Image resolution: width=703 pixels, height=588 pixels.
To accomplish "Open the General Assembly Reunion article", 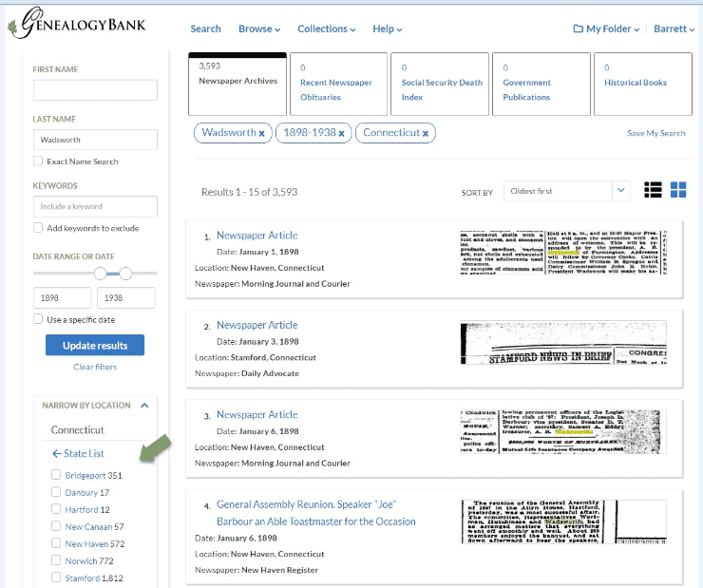I will [316, 513].
